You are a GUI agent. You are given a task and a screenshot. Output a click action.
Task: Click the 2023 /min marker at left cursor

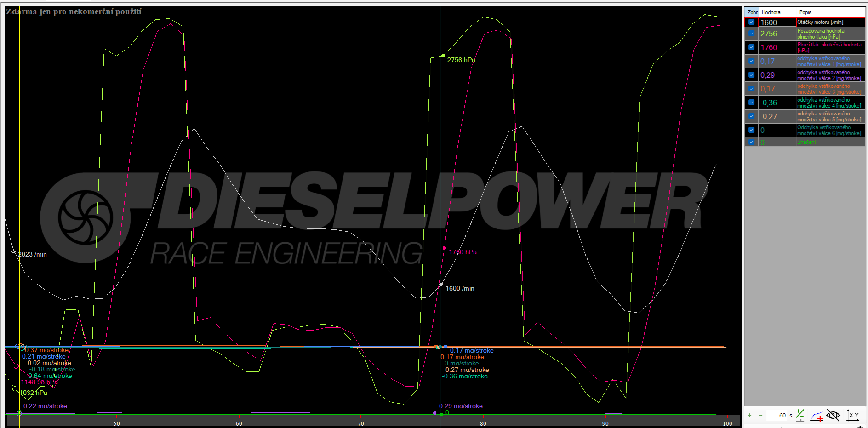(x=13, y=251)
